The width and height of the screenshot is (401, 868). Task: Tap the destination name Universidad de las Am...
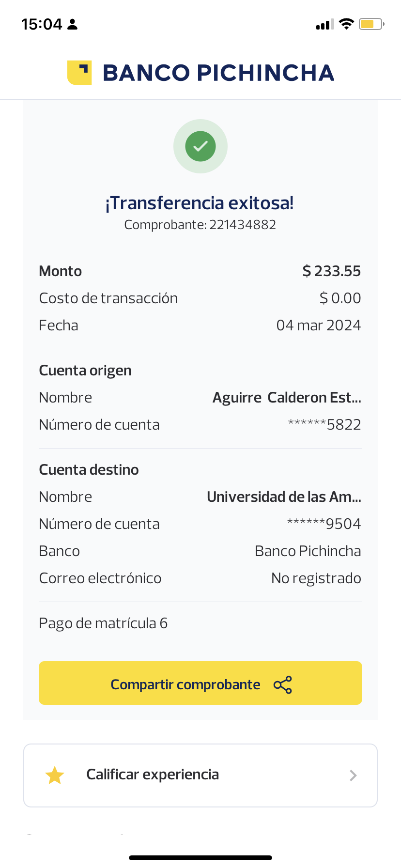284,497
